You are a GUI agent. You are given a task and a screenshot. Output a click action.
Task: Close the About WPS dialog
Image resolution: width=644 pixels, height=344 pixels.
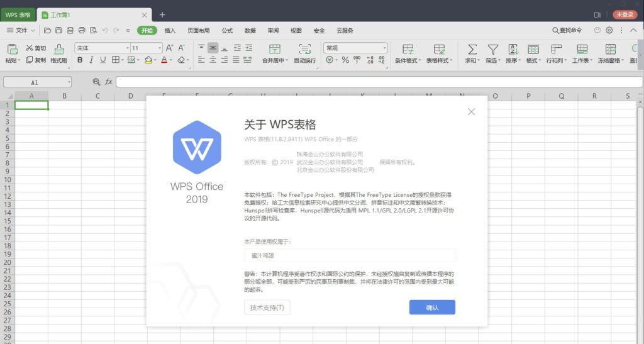(x=471, y=112)
